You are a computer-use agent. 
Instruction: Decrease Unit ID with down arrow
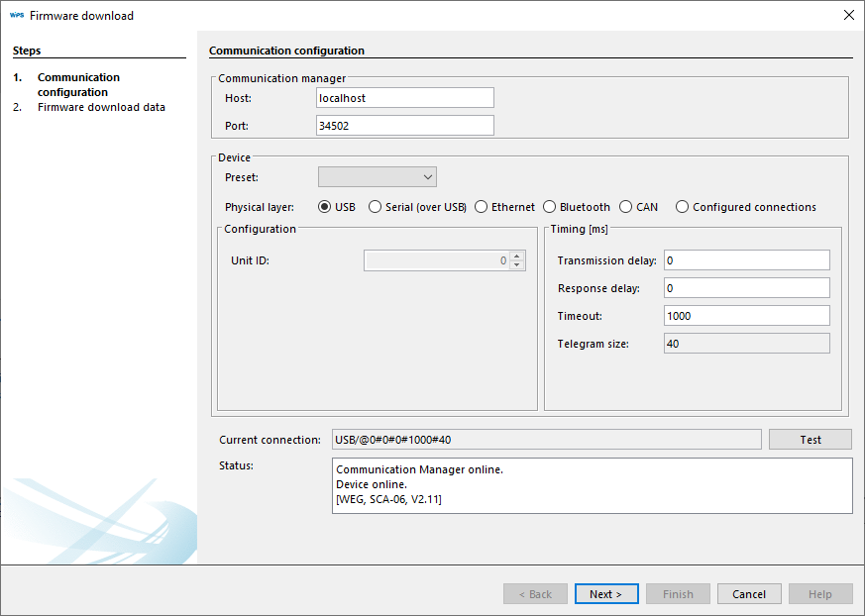point(516,265)
